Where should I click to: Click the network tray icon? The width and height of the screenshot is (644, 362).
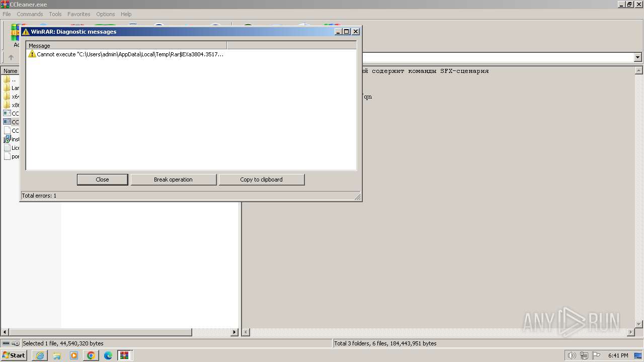[x=584, y=355]
